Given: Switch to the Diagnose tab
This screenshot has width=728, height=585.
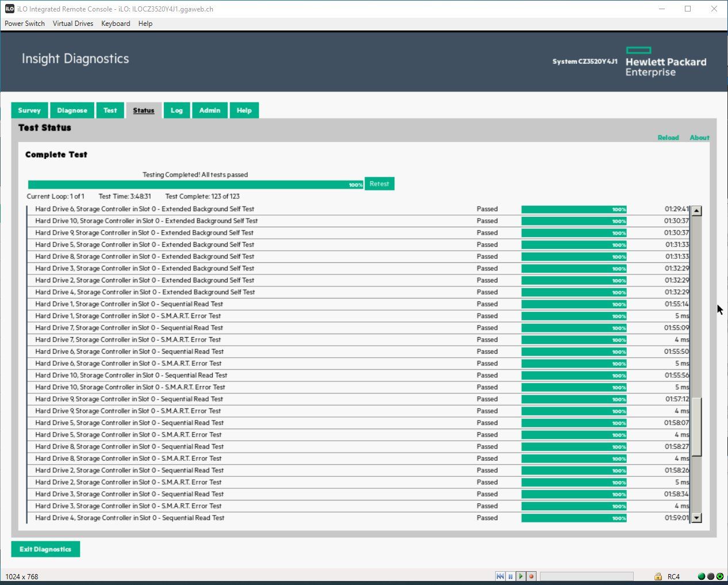Looking at the screenshot, I should click(72, 110).
